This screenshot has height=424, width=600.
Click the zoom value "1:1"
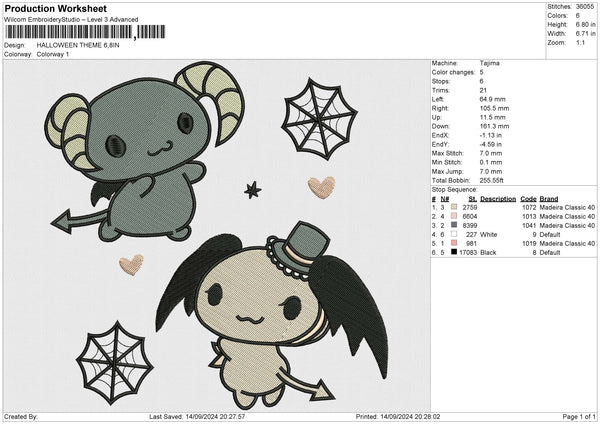click(x=580, y=42)
